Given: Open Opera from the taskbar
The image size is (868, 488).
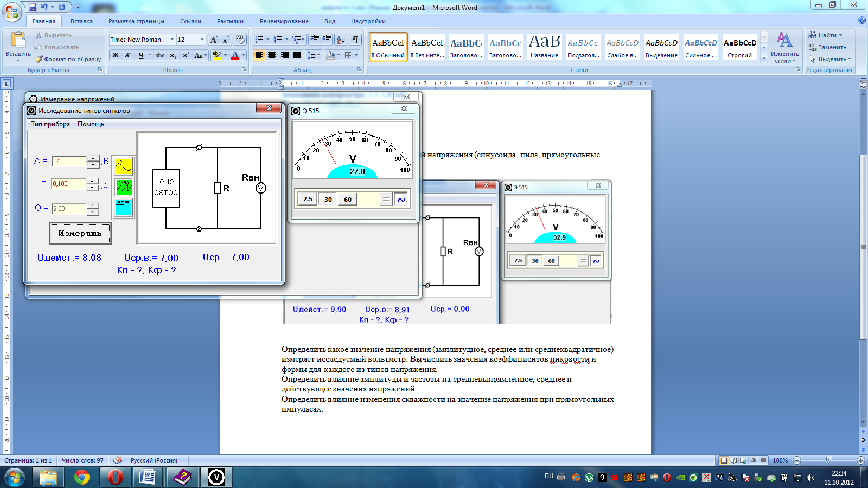Looking at the screenshot, I should pyautogui.click(x=115, y=477).
